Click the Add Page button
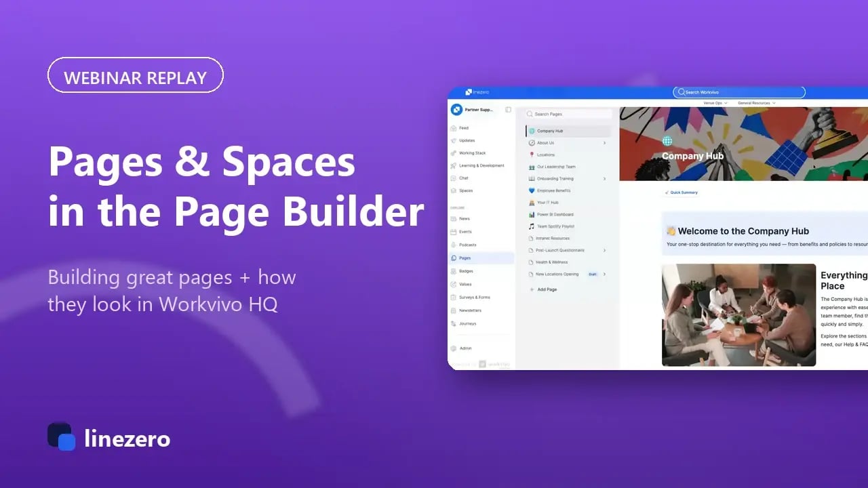This screenshot has width=868, height=488. 542,289
